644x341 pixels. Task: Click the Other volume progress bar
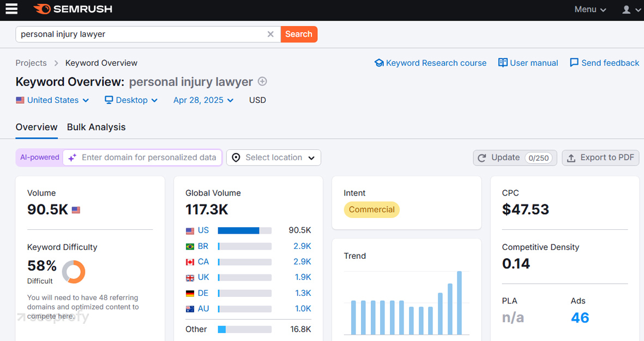[245, 330]
